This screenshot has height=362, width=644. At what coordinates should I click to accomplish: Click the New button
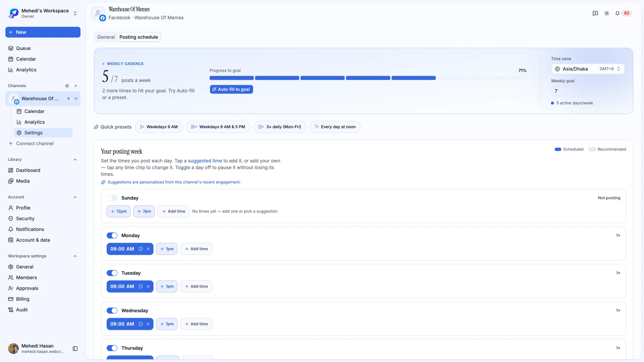[43, 32]
